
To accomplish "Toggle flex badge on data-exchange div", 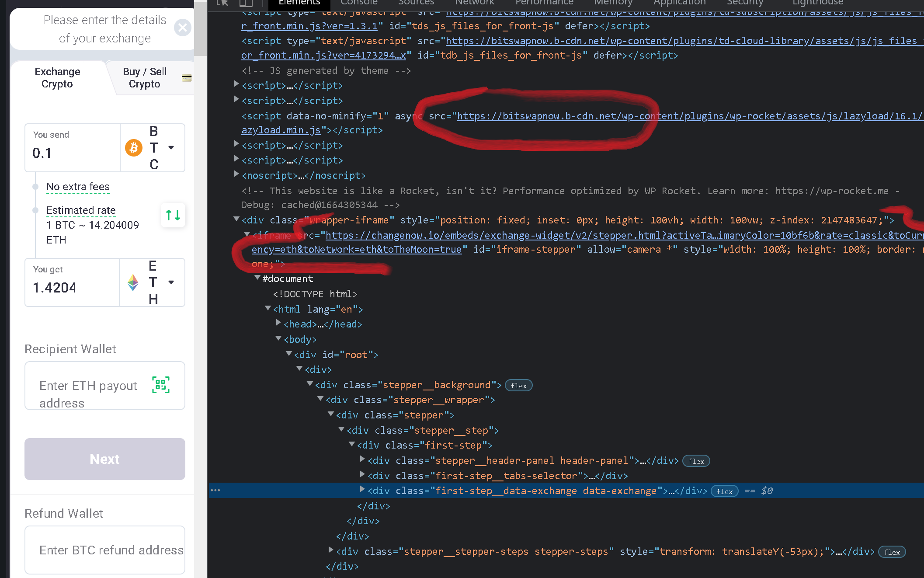I will 725,491.
